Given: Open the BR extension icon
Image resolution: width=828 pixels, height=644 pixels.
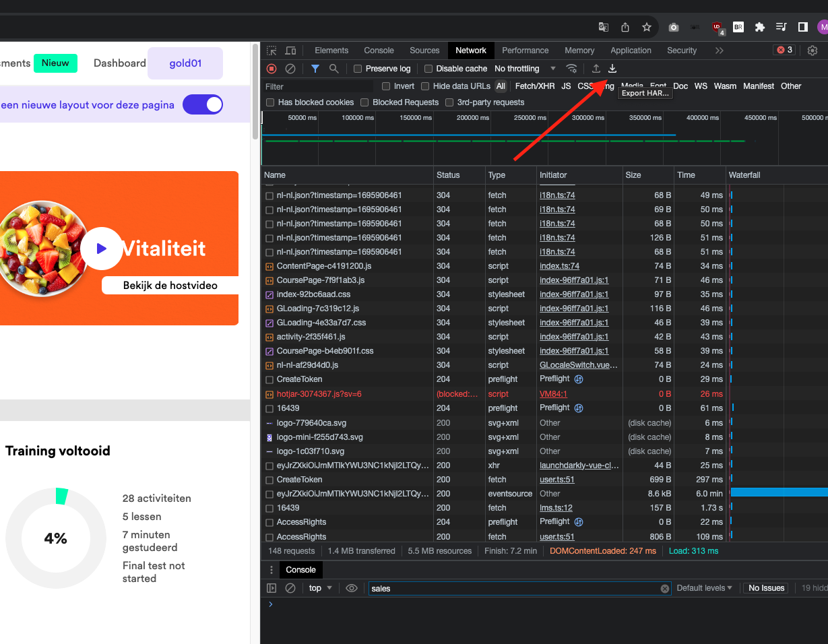Looking at the screenshot, I should pos(738,27).
